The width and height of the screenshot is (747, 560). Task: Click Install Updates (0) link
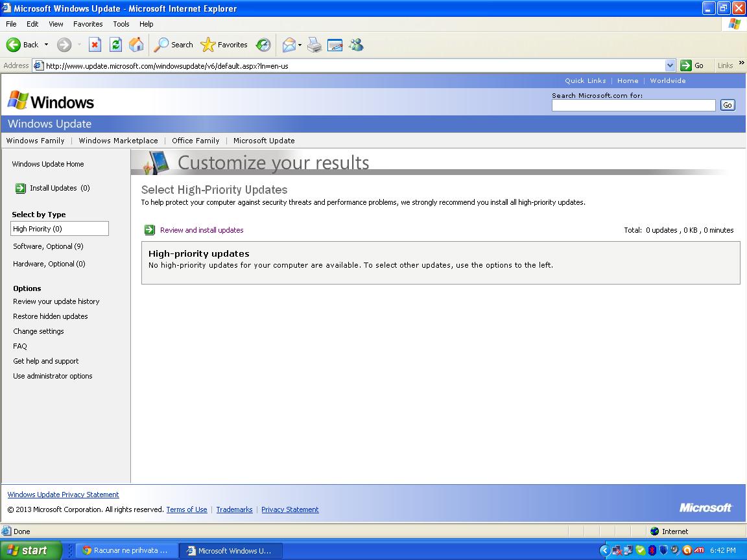click(60, 188)
